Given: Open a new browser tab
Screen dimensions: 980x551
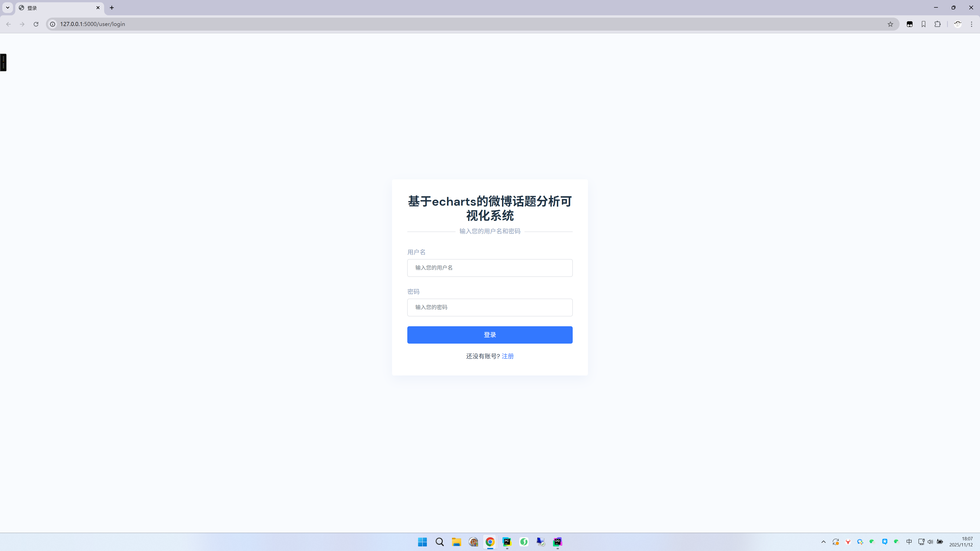Looking at the screenshot, I should tap(112, 8).
